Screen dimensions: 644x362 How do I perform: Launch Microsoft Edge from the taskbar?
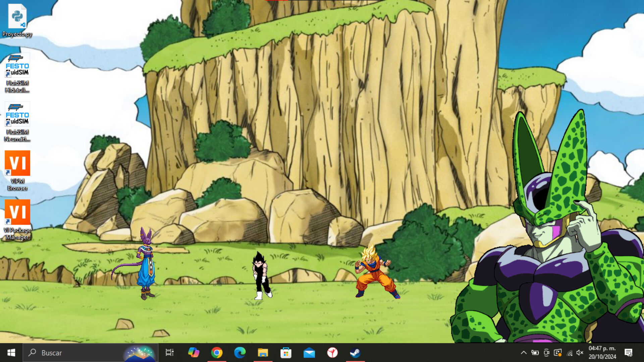click(240, 353)
